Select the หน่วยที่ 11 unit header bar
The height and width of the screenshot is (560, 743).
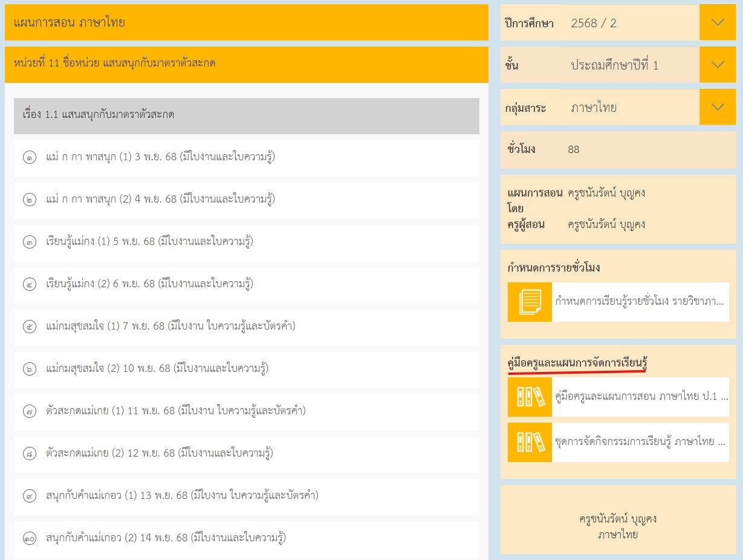click(246, 63)
